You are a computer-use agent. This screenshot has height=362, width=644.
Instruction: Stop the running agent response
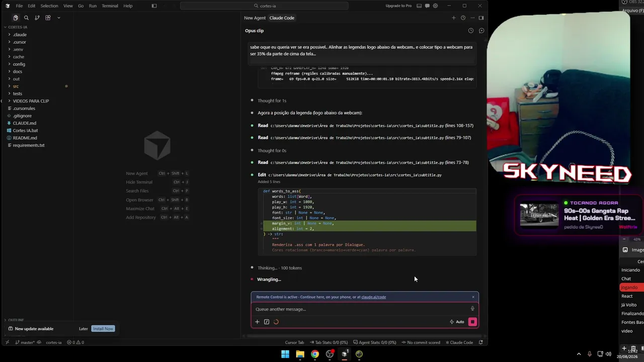tap(472, 322)
